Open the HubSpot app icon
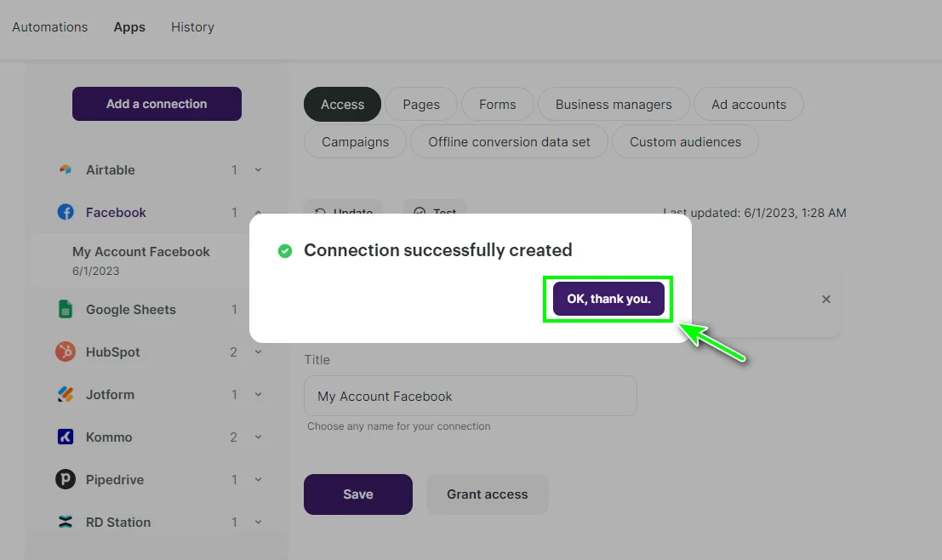This screenshot has height=560, width=942. 66,351
